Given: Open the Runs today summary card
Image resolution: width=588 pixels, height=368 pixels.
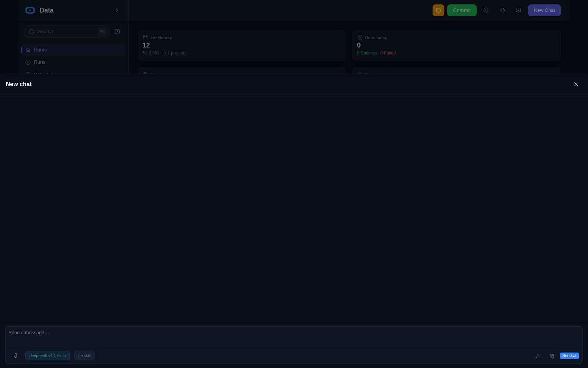Looking at the screenshot, I should tap(456, 45).
